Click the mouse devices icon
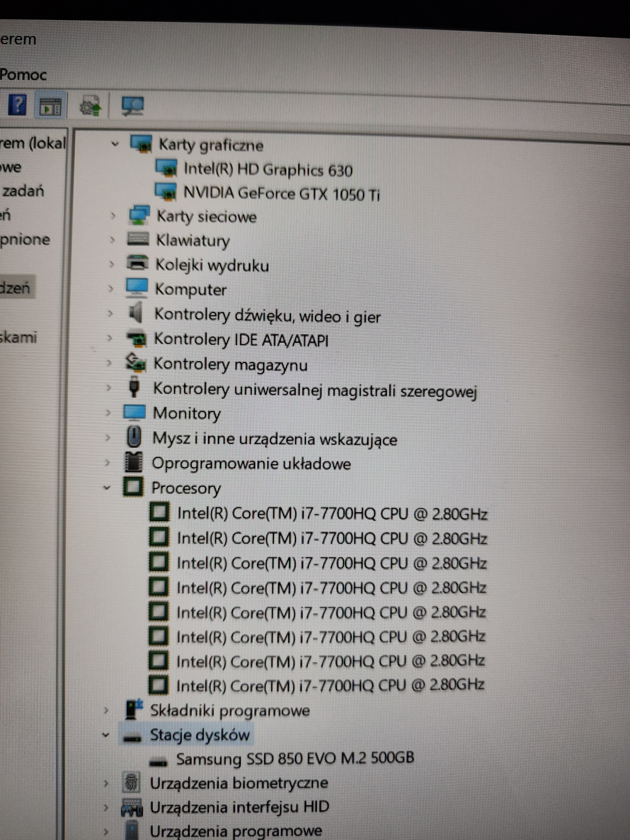This screenshot has width=630, height=840. click(134, 437)
